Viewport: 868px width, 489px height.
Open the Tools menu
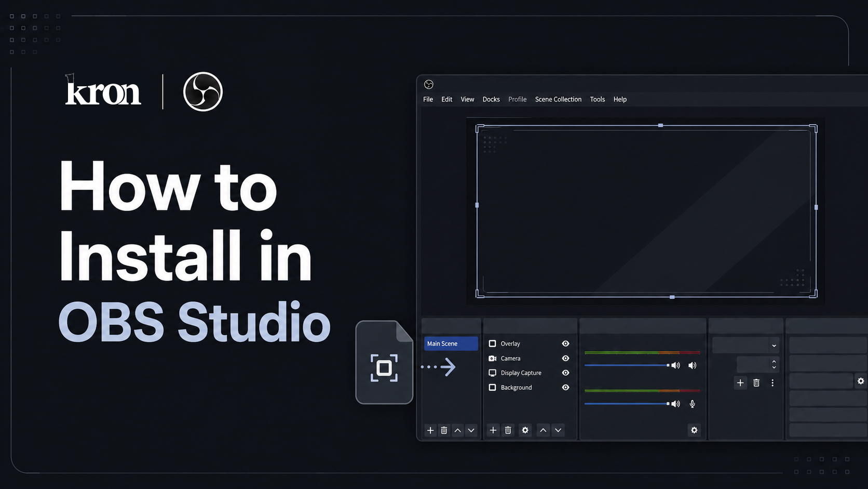tap(598, 99)
